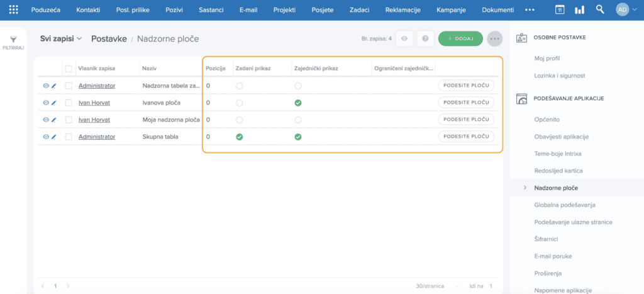View the Moja nadzorna ploča eye icon
644x294 pixels.
pos(46,120)
